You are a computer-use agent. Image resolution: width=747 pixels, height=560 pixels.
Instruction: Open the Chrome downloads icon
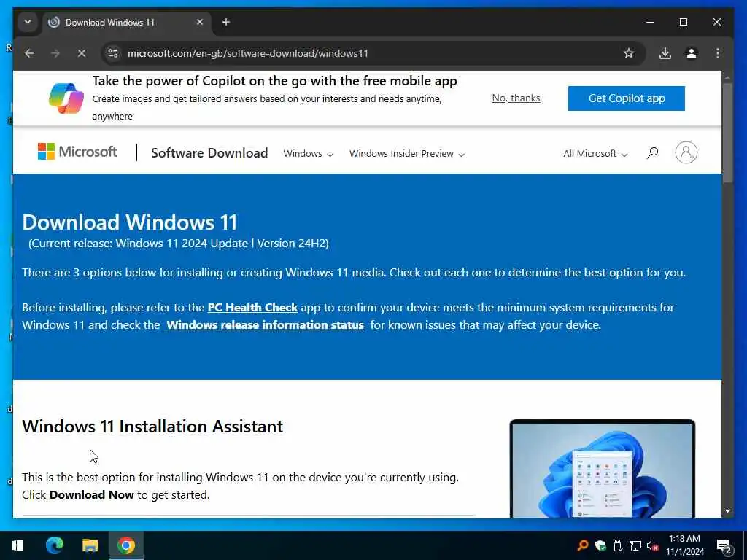(x=665, y=53)
